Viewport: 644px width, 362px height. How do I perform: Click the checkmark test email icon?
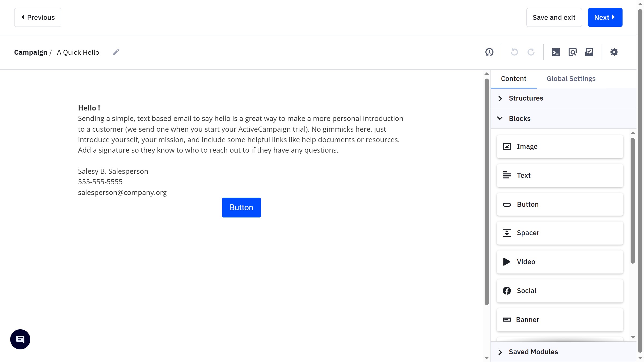pyautogui.click(x=589, y=52)
